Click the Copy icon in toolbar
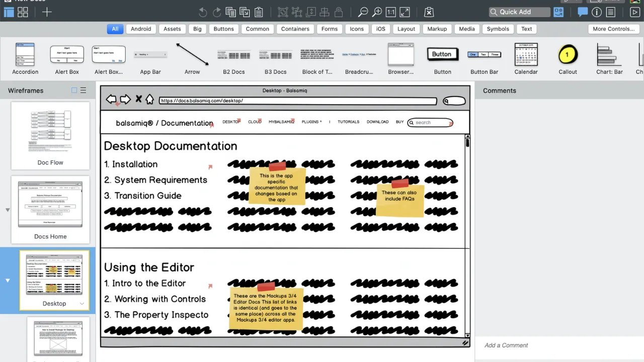 231,12
